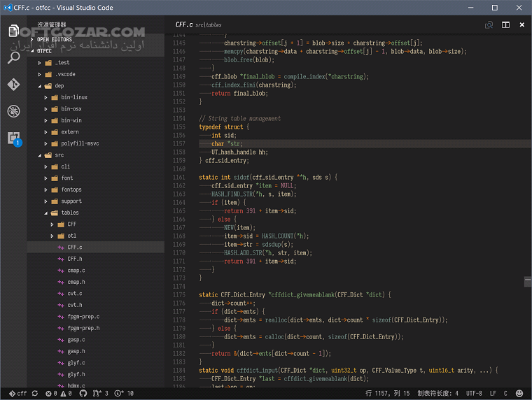Screen dimensions: 532x400
Task: Expand the bin-win folder
Action: click(x=96, y=120)
